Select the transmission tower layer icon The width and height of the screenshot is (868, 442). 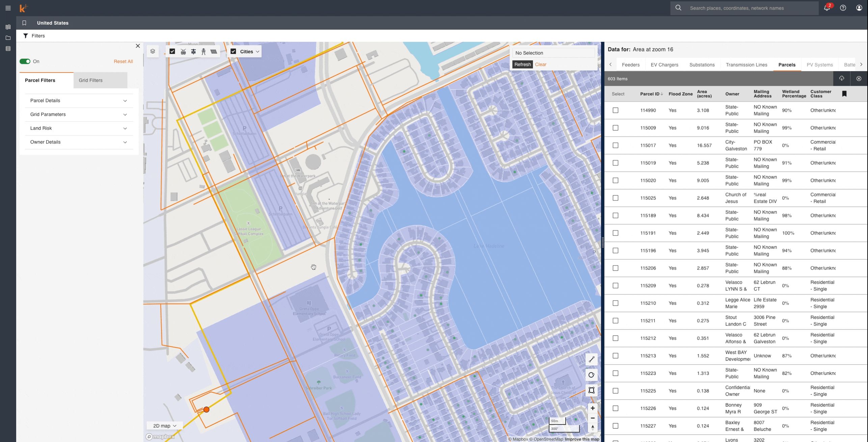pyautogui.click(x=204, y=52)
